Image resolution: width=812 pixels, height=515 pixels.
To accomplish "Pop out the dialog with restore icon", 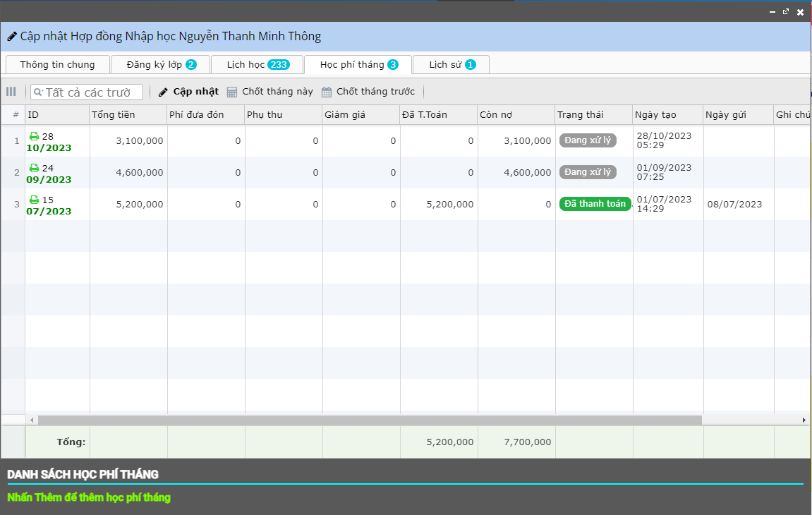I will [x=786, y=12].
